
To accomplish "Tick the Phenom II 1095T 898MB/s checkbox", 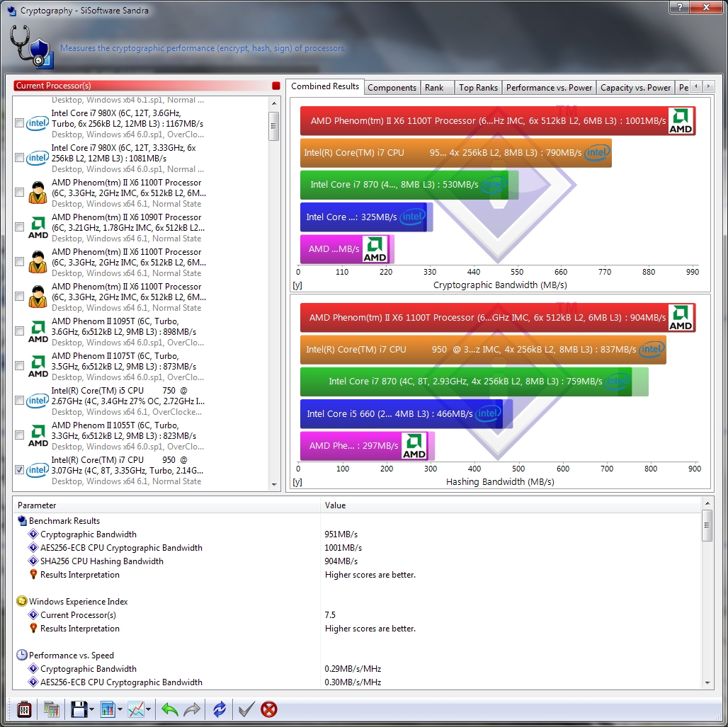I will [20, 331].
